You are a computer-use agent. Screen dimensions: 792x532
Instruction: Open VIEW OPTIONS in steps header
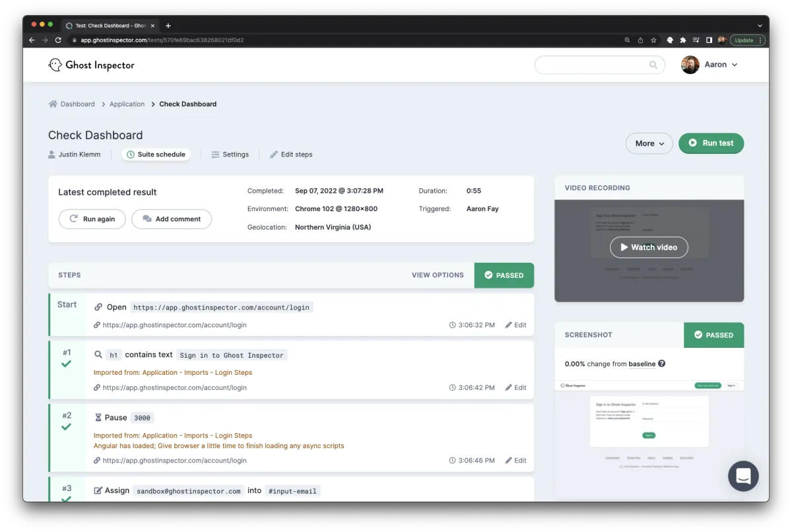(438, 275)
